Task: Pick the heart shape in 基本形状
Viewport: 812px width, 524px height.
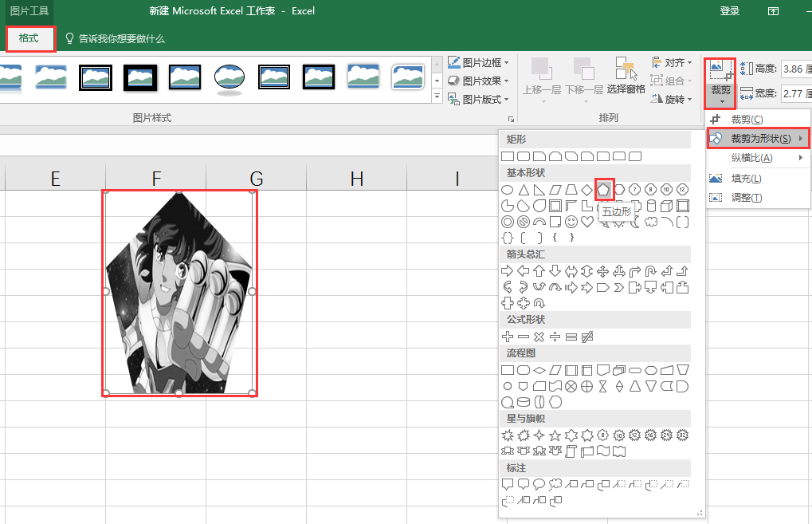Action: 586,222
